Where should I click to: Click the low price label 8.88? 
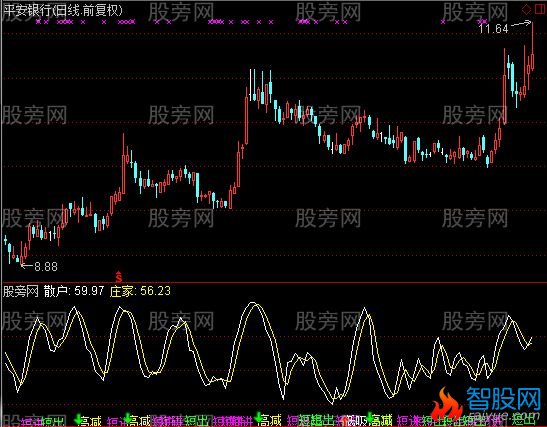pyautogui.click(x=46, y=267)
